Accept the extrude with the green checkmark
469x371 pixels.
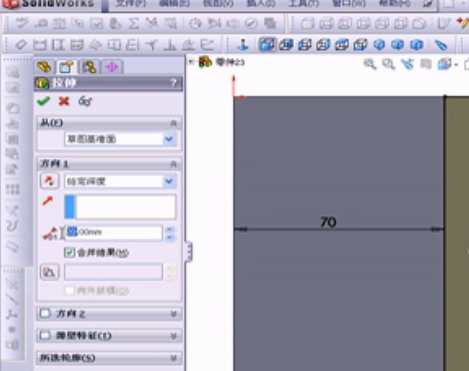click(x=43, y=101)
